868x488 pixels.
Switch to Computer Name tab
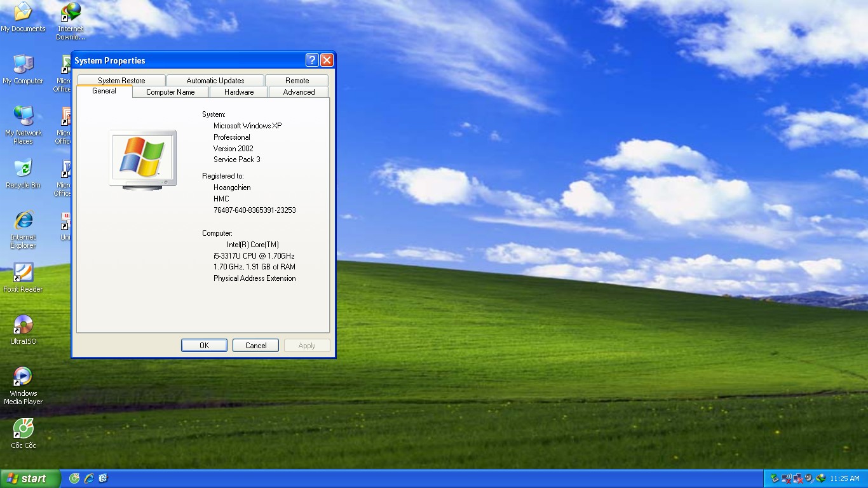(170, 92)
